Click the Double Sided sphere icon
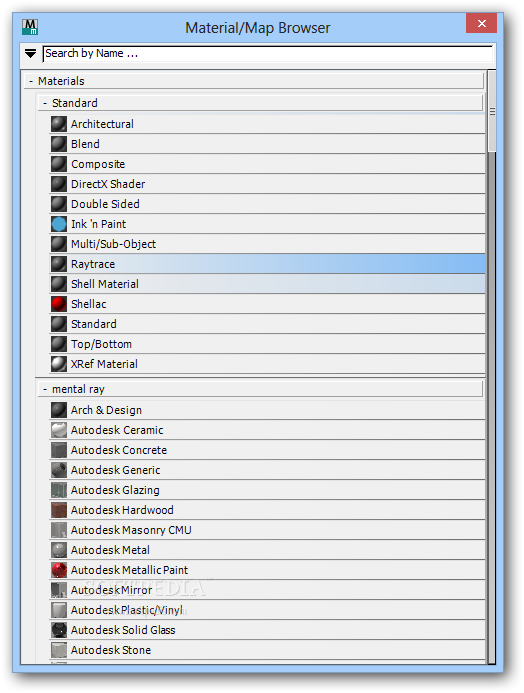The width and height of the screenshot is (524, 693). [59, 204]
